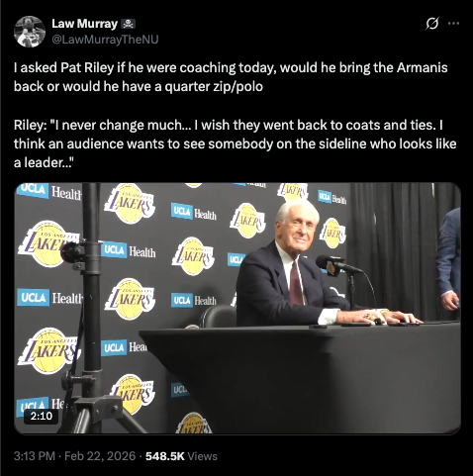The width and height of the screenshot is (473, 476).
Task: Visit the @LawMurrayTheNU handle
Action: click(x=105, y=40)
